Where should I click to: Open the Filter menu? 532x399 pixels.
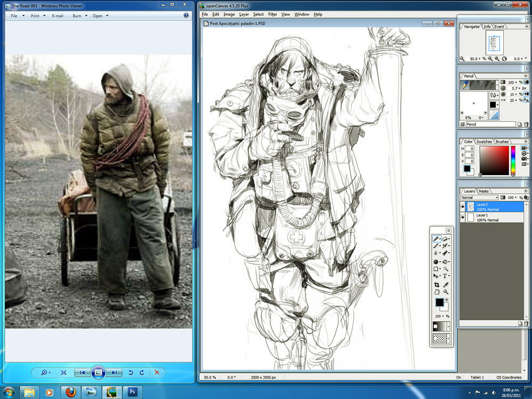(x=272, y=14)
